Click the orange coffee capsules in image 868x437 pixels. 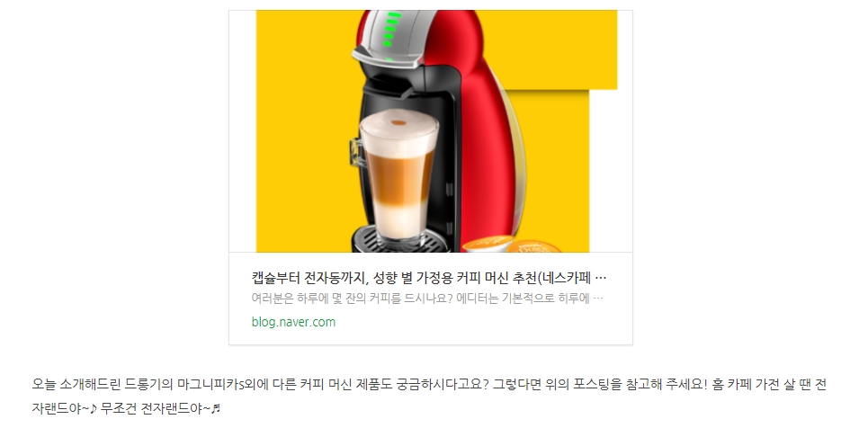502,245
